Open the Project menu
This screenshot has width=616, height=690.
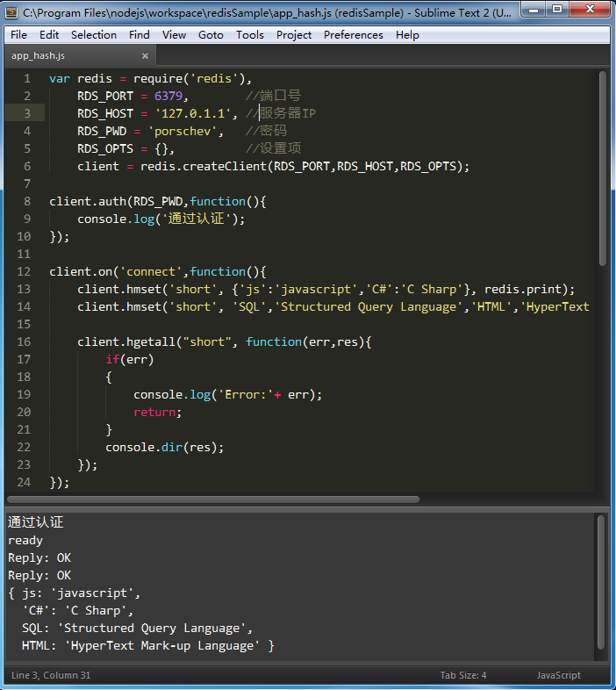point(294,35)
